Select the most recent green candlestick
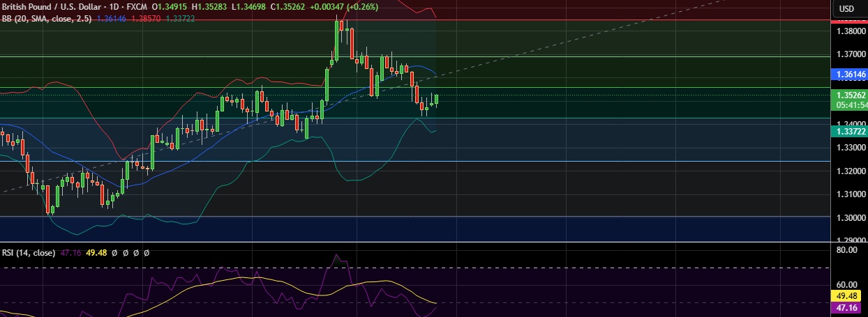The image size is (868, 317). (x=437, y=100)
